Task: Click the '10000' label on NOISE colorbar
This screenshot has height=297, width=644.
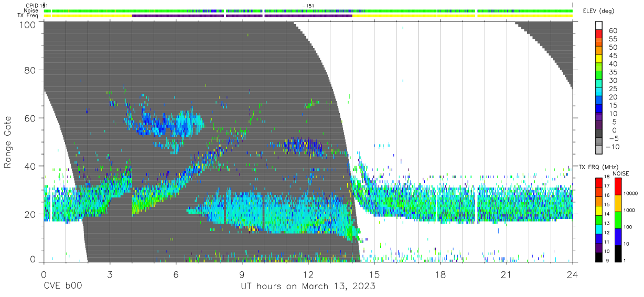Action: (631, 193)
